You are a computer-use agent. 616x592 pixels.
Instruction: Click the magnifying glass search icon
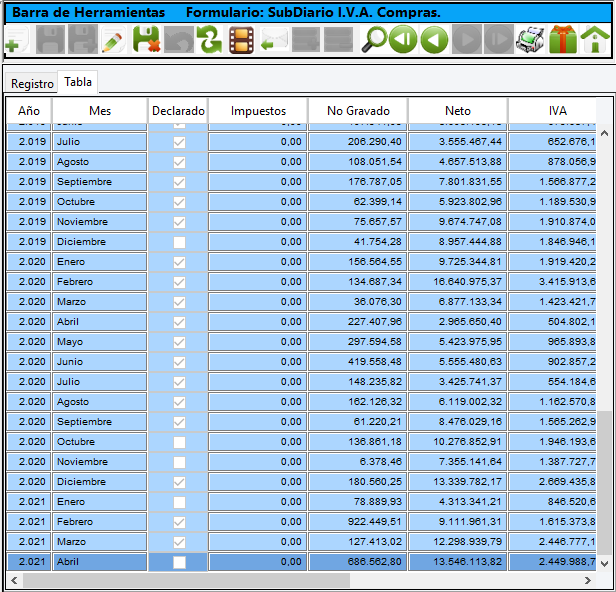point(373,41)
